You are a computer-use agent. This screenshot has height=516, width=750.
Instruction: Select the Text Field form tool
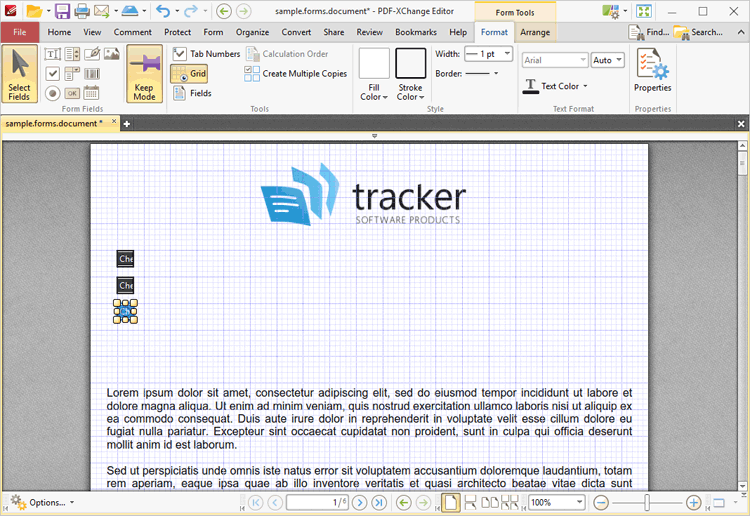[x=53, y=54]
